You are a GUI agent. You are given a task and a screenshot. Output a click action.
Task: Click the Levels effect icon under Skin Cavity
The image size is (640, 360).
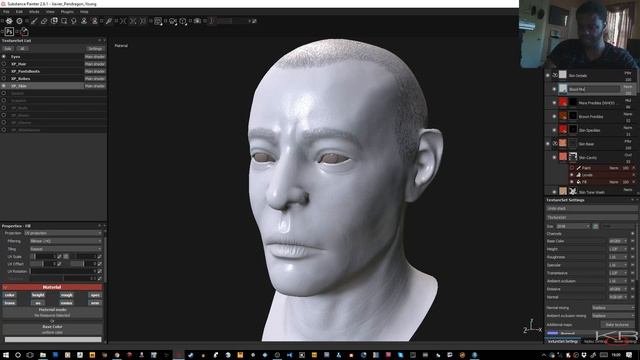click(x=579, y=175)
